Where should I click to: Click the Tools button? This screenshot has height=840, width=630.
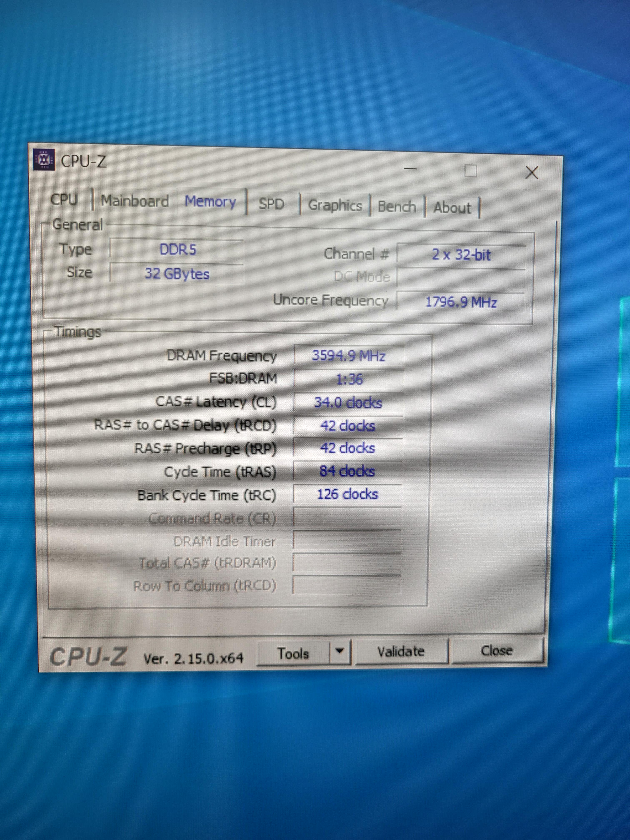293,654
